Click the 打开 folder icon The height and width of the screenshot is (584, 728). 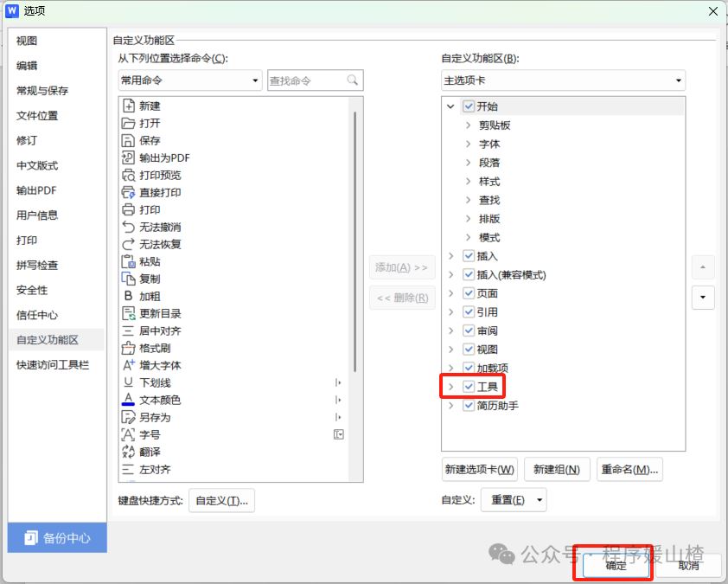tap(128, 123)
